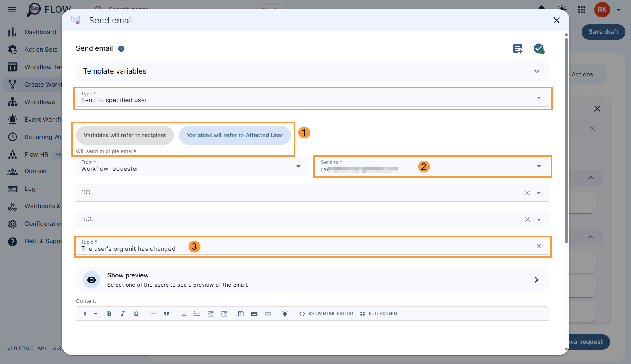Open Help & Support question icon
The height and width of the screenshot is (364, 631).
pos(12,242)
